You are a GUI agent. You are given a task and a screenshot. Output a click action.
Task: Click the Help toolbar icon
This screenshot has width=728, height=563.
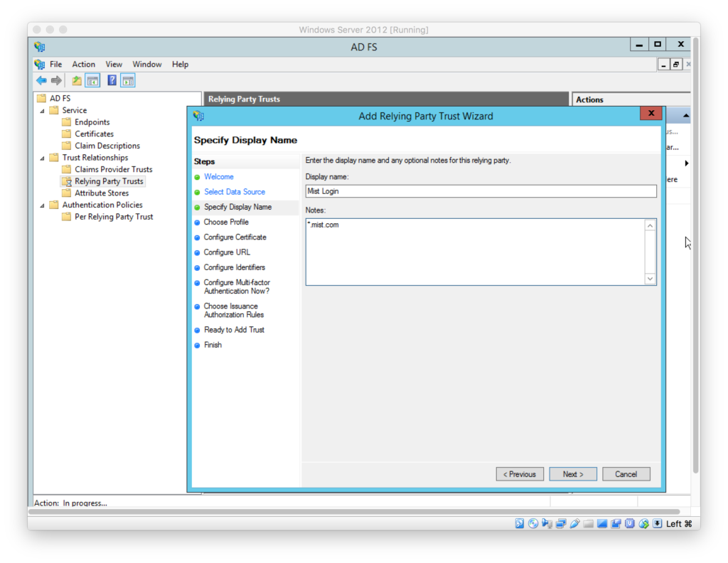click(x=112, y=80)
